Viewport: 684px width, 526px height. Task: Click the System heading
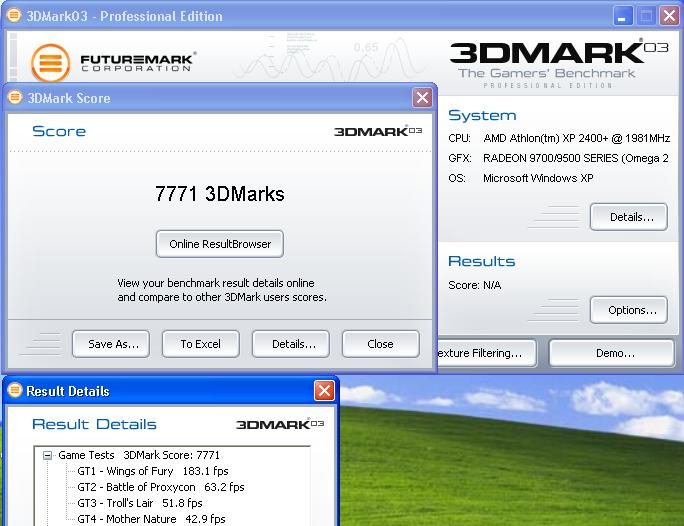click(482, 115)
